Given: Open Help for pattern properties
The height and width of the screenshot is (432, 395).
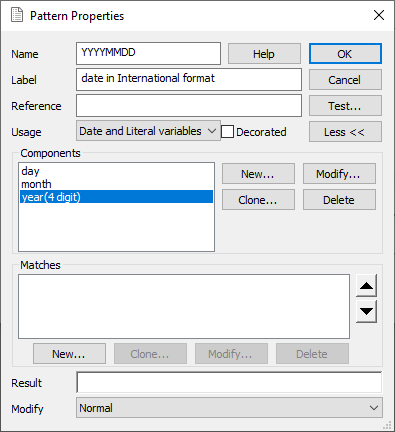Looking at the screenshot, I should [264, 54].
